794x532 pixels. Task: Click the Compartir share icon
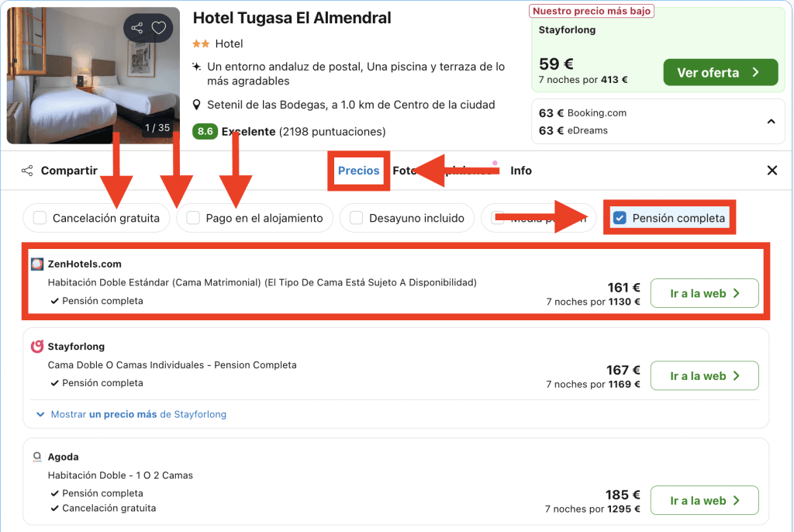(27, 171)
